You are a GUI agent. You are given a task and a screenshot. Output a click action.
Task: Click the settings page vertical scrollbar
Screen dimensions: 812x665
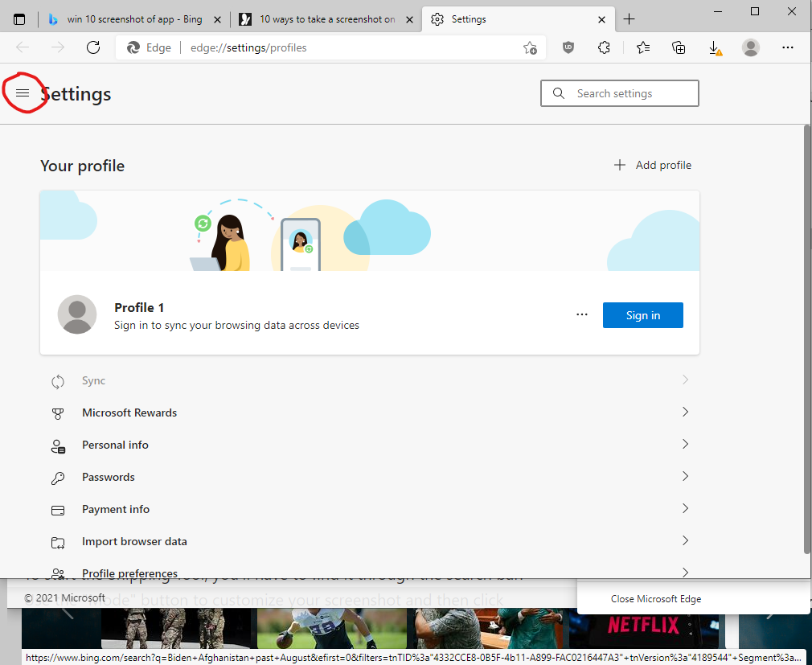click(807, 339)
